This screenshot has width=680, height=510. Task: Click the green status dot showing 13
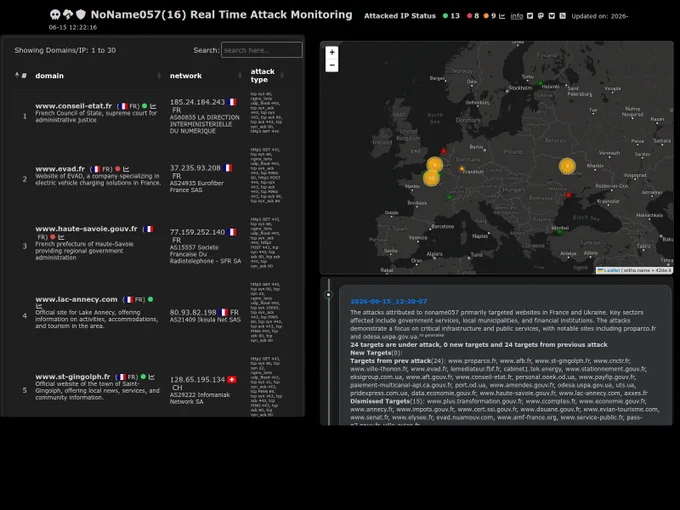[x=445, y=16]
